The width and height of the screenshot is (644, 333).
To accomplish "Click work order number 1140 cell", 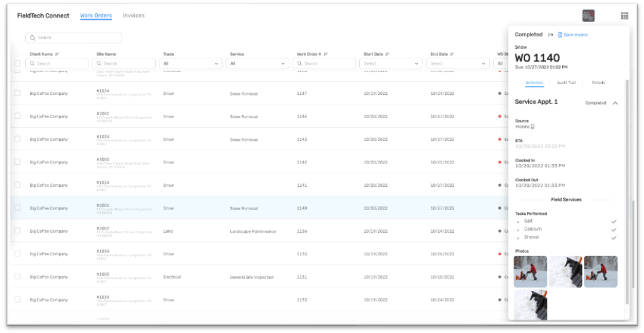I will click(x=302, y=208).
